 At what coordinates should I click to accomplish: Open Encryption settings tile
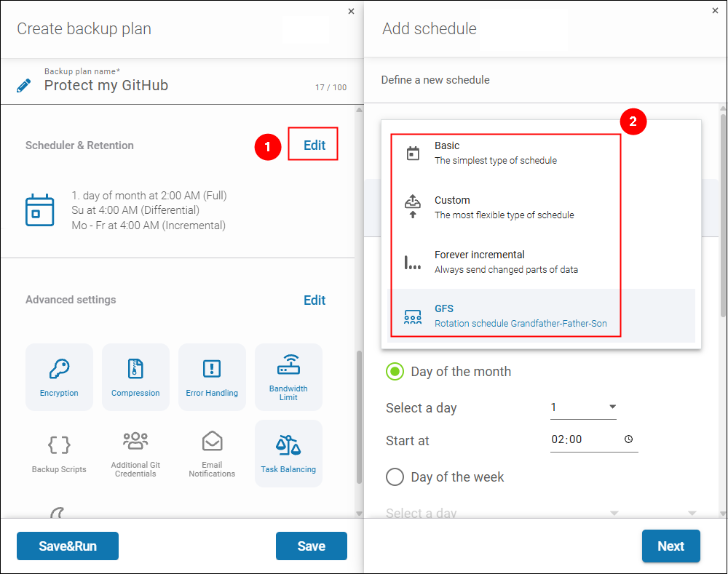tap(59, 377)
